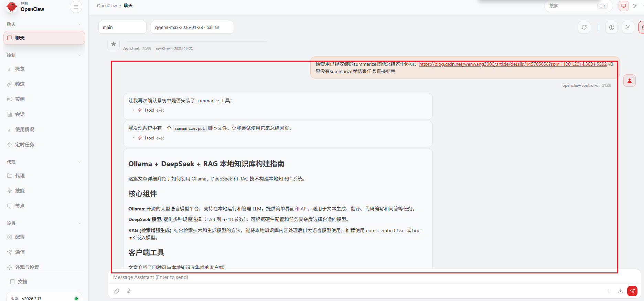Open the 文档 docs link

click(44, 282)
